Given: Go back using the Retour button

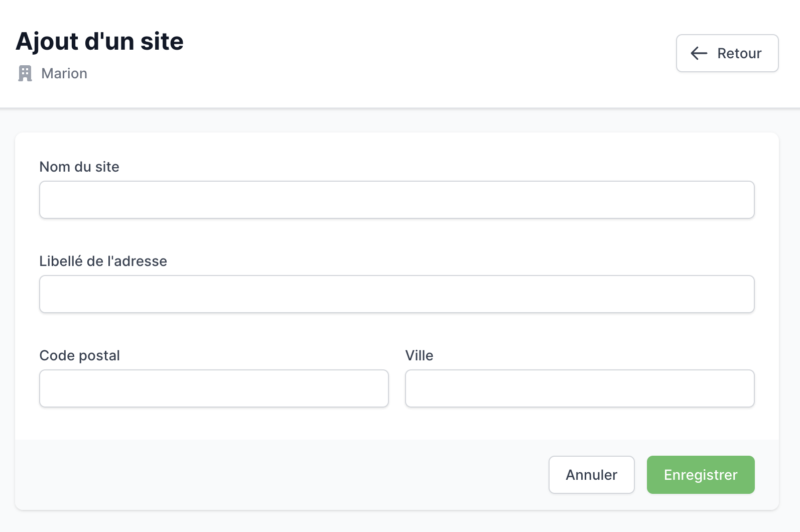Looking at the screenshot, I should 727,53.
